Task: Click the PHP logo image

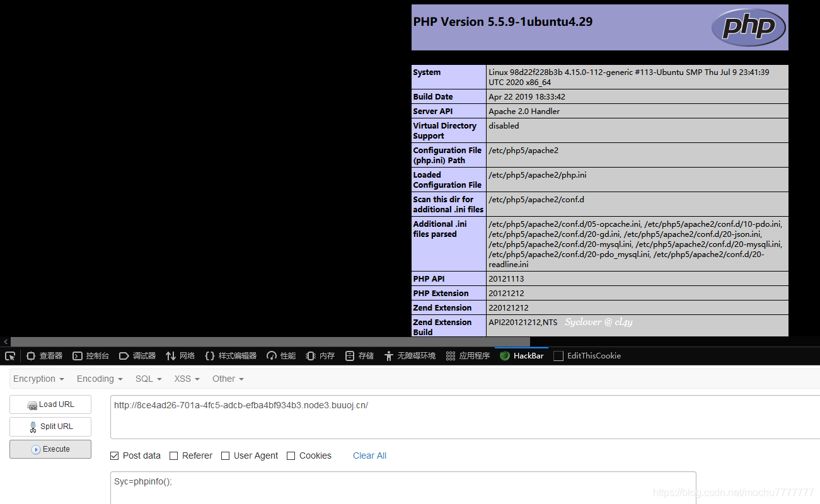Action: [x=748, y=27]
